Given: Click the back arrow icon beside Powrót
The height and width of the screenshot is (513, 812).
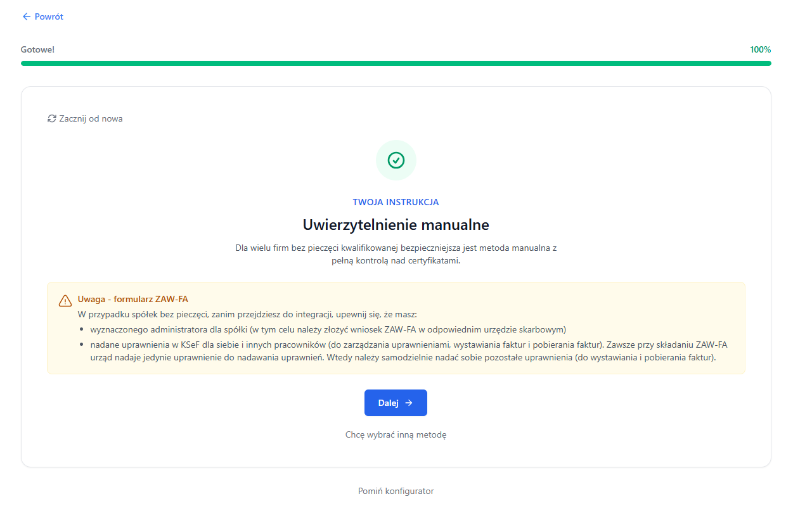Looking at the screenshot, I should [26, 17].
